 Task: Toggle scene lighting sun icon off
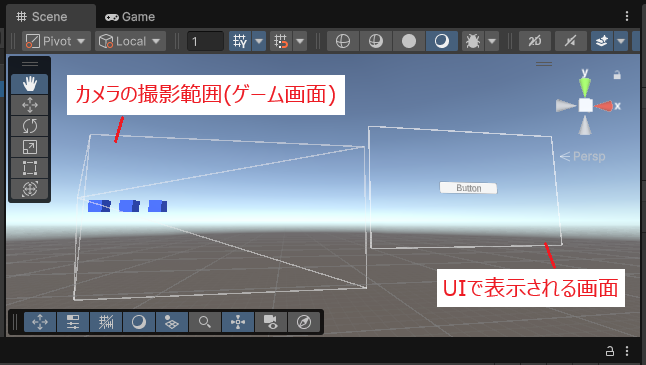click(x=571, y=41)
